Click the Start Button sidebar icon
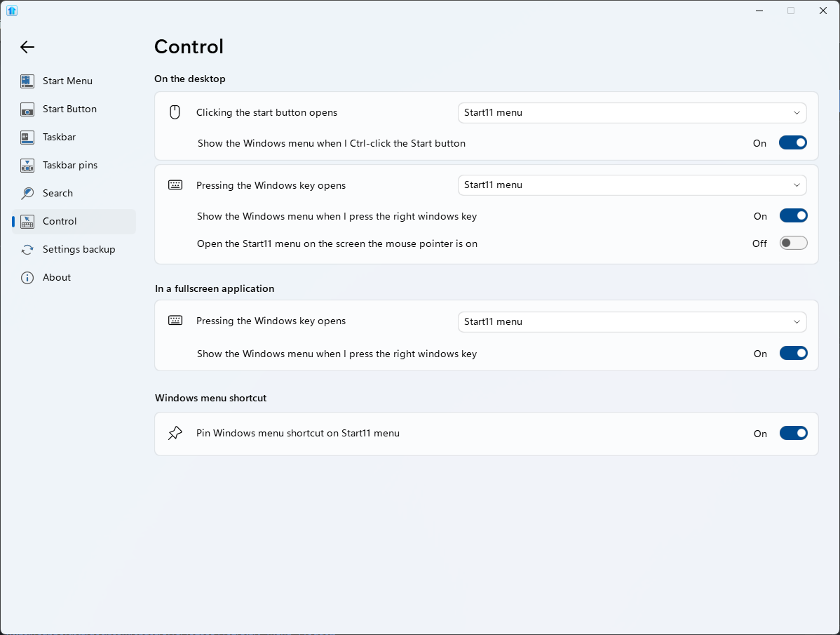This screenshot has width=840, height=635. (27, 109)
